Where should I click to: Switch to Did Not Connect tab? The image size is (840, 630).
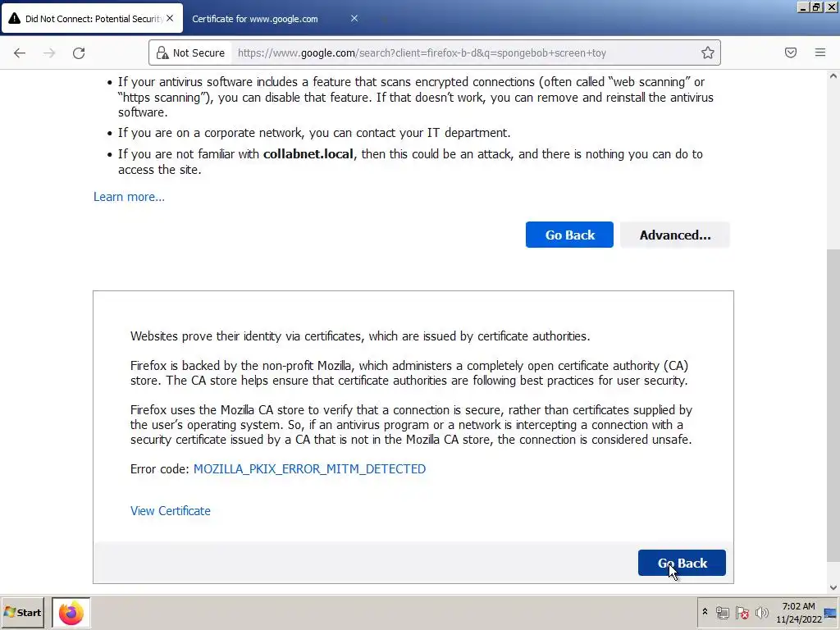(x=92, y=19)
